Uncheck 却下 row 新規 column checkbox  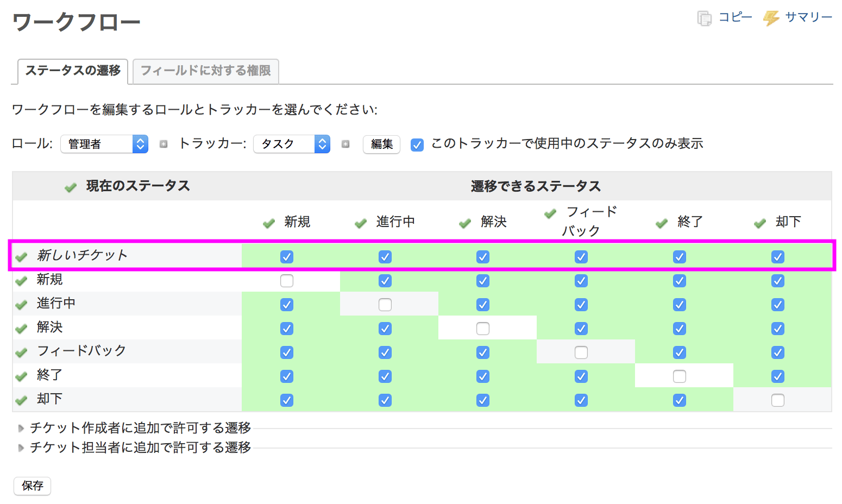[x=287, y=400]
